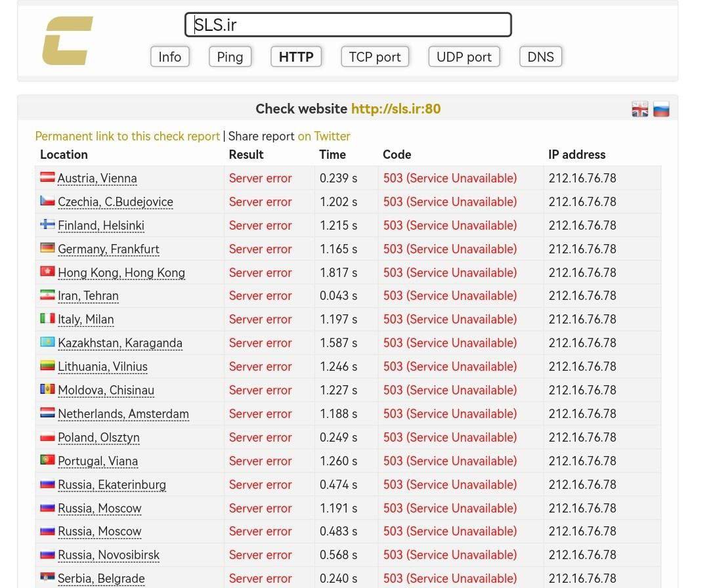
Task: Open Czechia, C.Budejovice location link
Action: 116,202
